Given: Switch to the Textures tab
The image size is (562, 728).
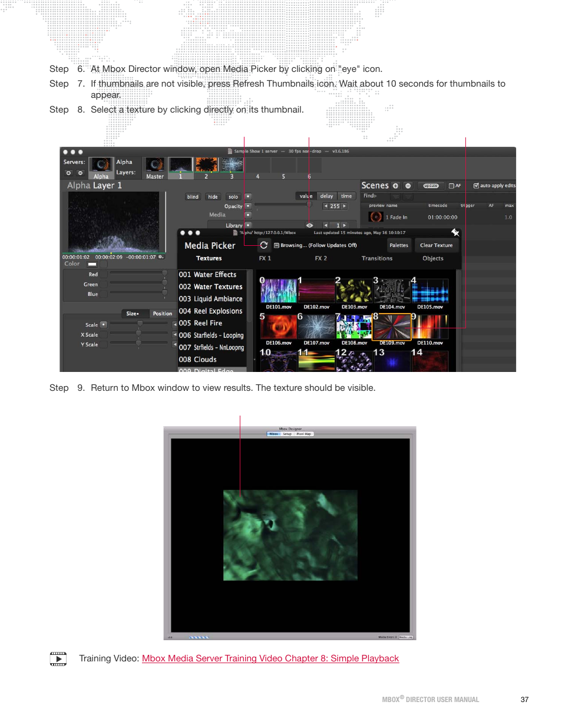Looking at the screenshot, I should coord(209,258).
